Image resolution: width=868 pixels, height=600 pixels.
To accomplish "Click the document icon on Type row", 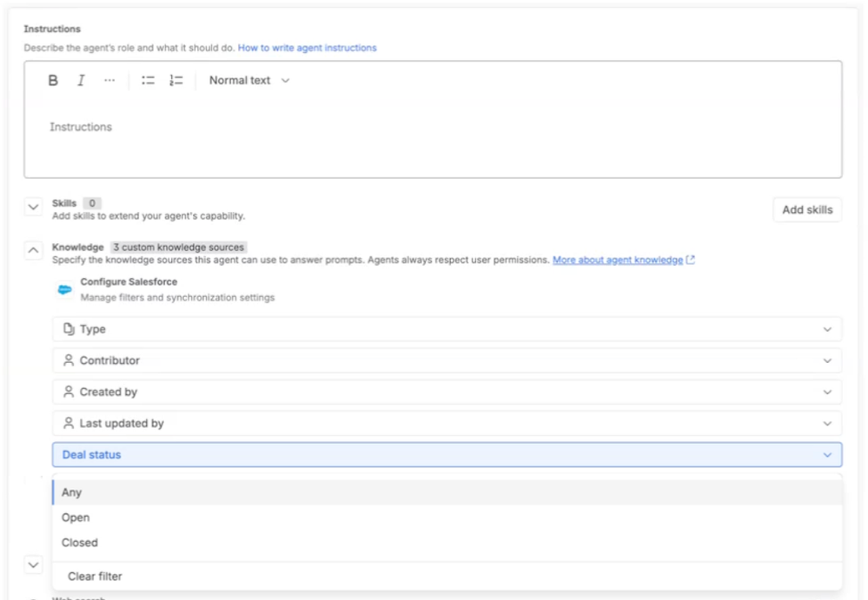I will pyautogui.click(x=69, y=329).
